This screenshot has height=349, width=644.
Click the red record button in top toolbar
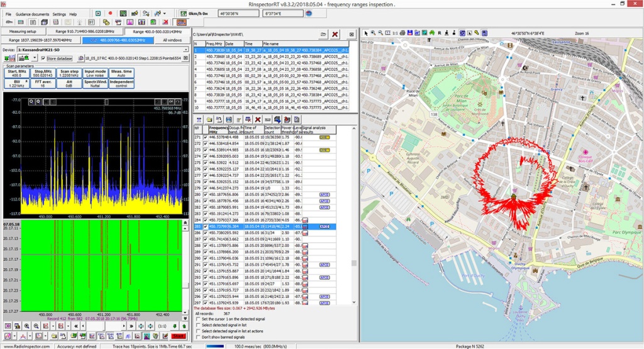pos(111,13)
